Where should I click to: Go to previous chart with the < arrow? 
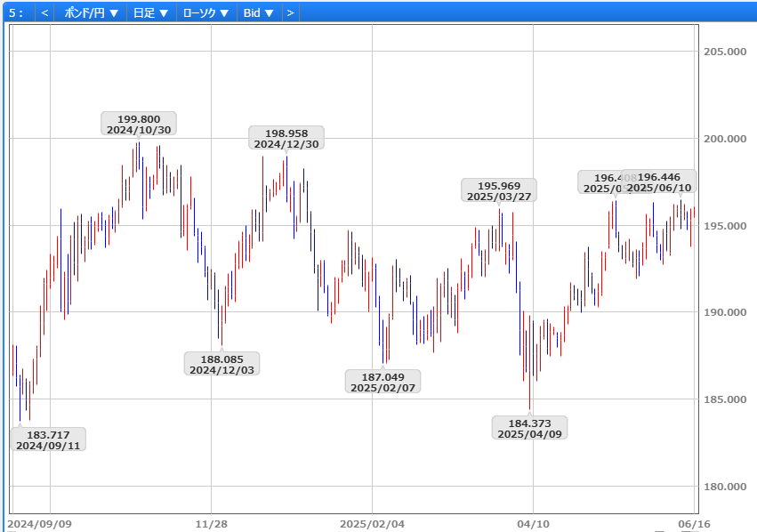[44, 13]
